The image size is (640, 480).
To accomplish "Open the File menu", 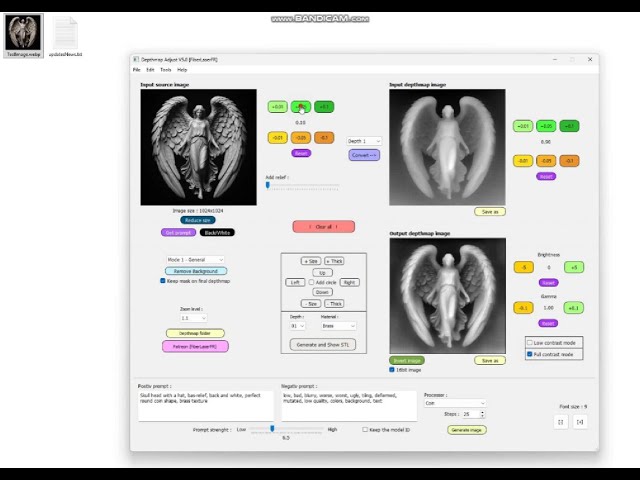I will [137, 70].
